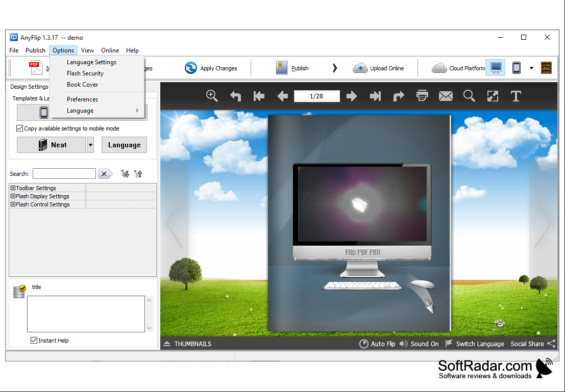Screen dimensions: 565x392
Task: Click the title description text box
Action: [86, 314]
